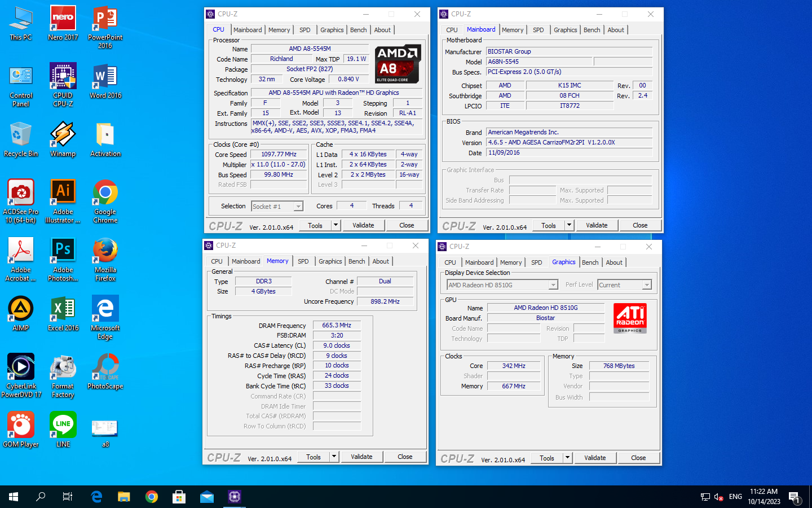The image size is (812, 508).
Task: Open the Bench tab in the motherboard CPU-Z window
Action: (x=592, y=30)
